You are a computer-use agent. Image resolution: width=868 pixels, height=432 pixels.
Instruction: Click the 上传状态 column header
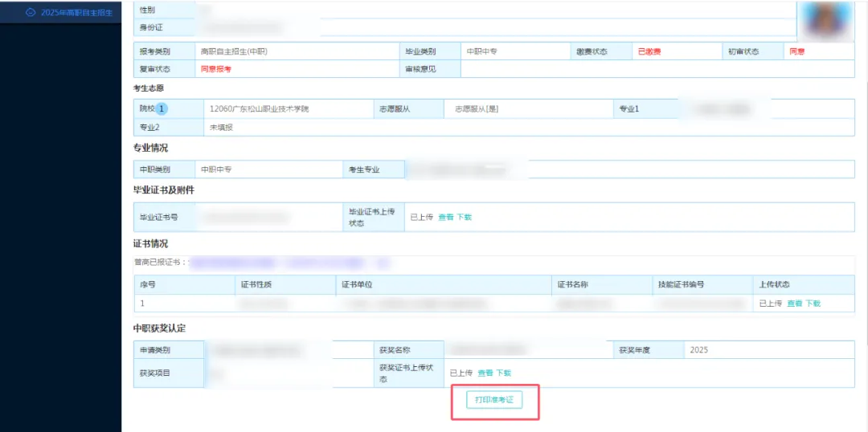pos(775,284)
